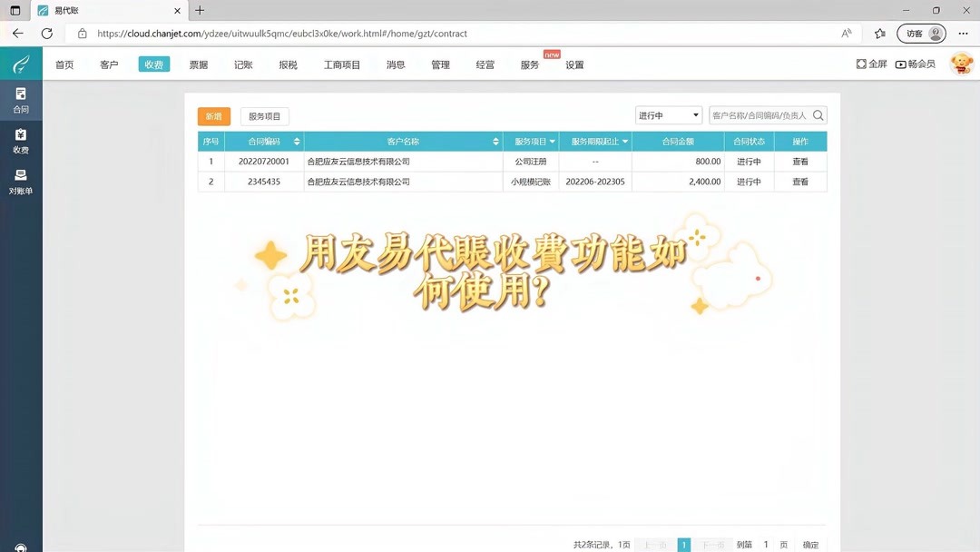
Task: Refresh the page with the browser reload icon
Action: (47, 34)
